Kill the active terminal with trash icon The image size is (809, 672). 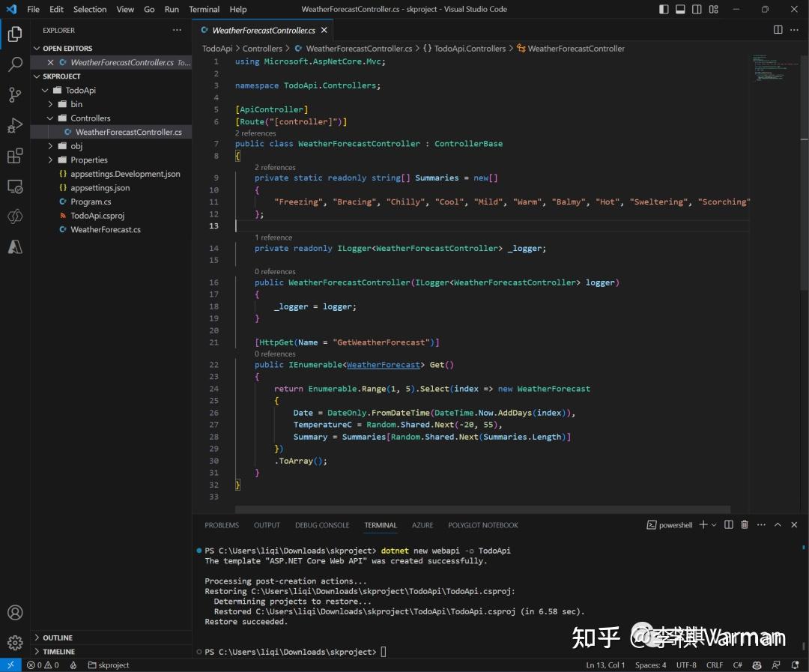745,524
